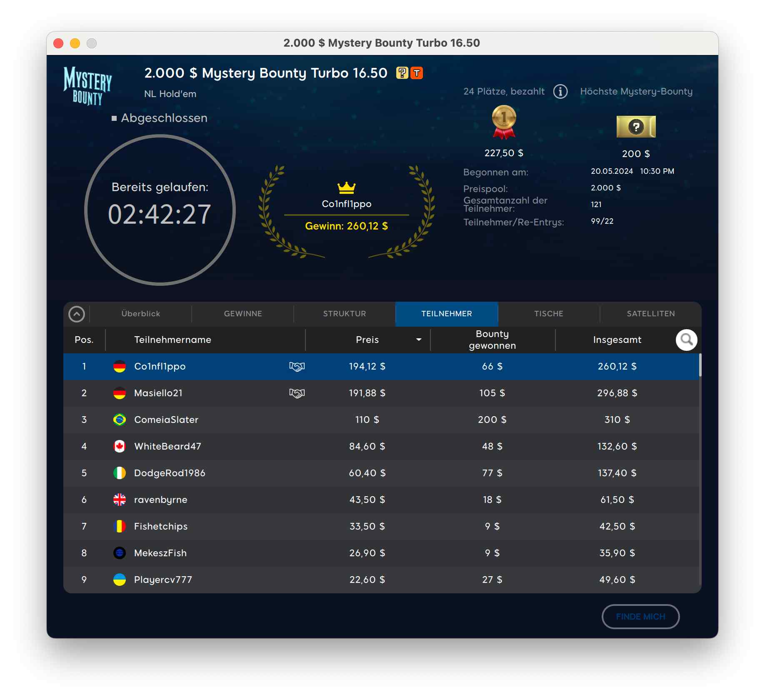Screen dimensions: 765x700
Task: Click the golden mystery bounty ticket icon
Action: pos(636,127)
